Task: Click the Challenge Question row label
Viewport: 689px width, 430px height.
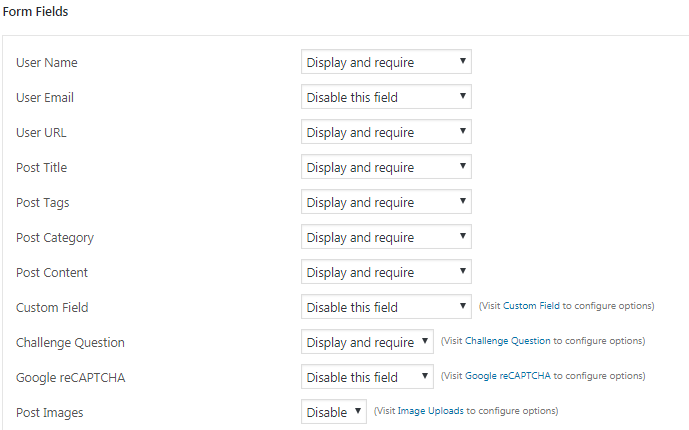Action: [70, 343]
